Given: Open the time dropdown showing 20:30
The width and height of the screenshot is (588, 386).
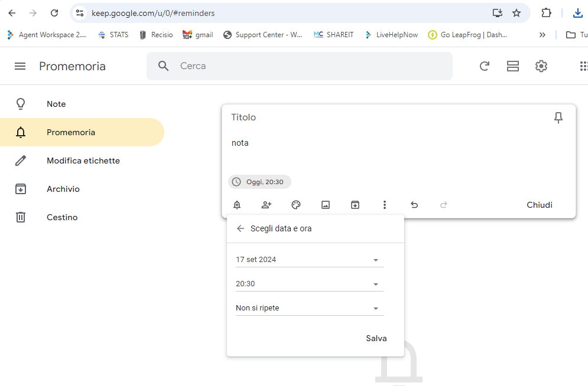Looking at the screenshot, I should pyautogui.click(x=310, y=284).
